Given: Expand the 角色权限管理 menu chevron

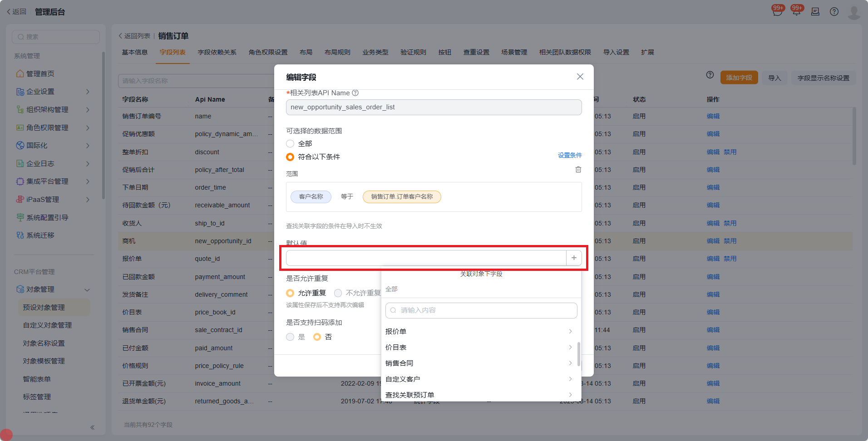Looking at the screenshot, I should pos(88,127).
